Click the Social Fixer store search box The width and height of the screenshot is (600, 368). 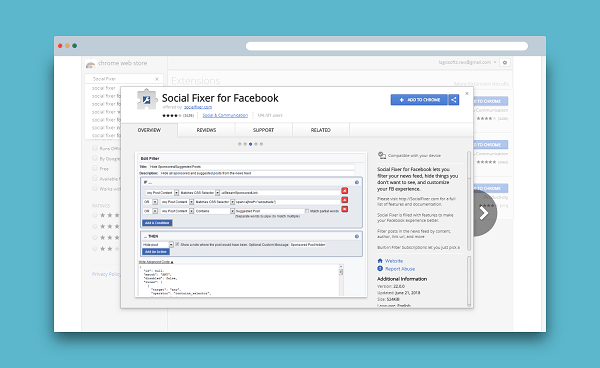pos(124,79)
